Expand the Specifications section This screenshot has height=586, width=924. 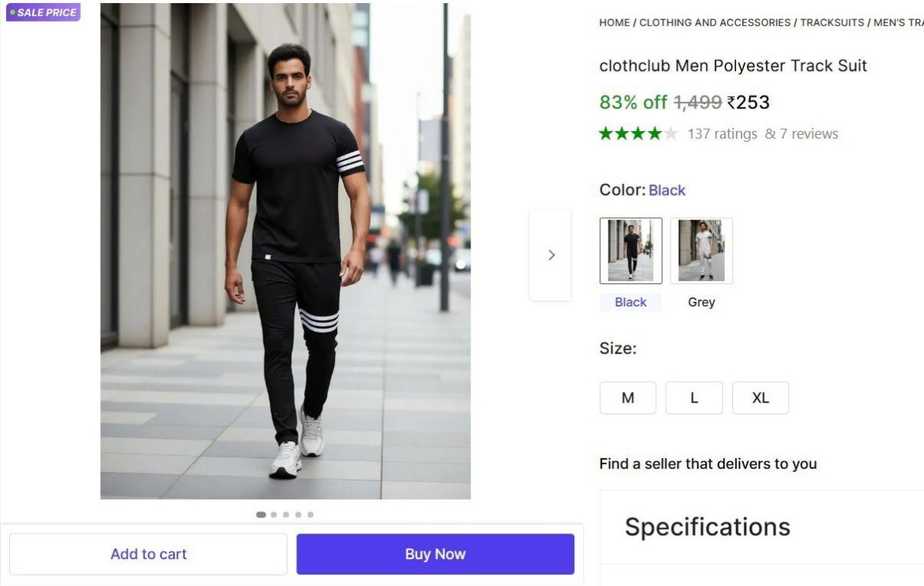(708, 527)
